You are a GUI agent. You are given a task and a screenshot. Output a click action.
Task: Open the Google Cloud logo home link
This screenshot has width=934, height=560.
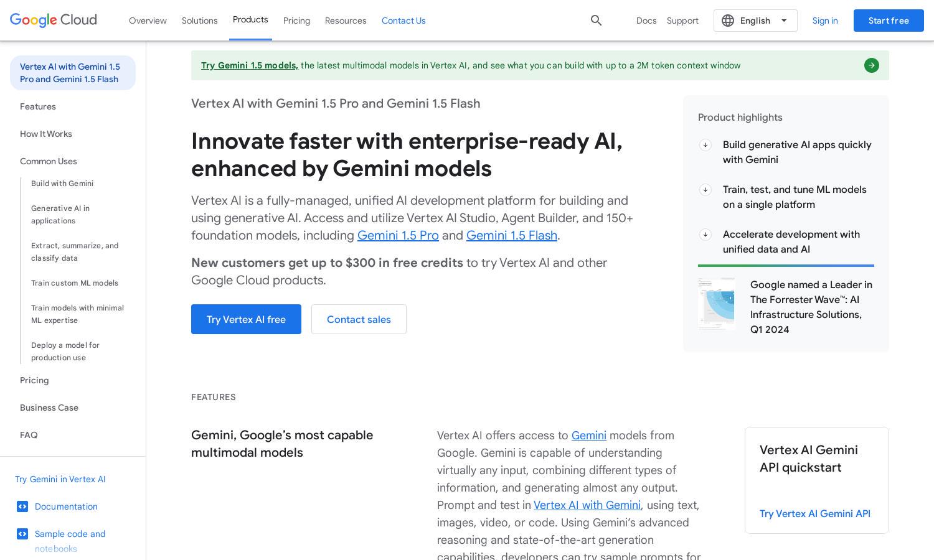pyautogui.click(x=54, y=21)
